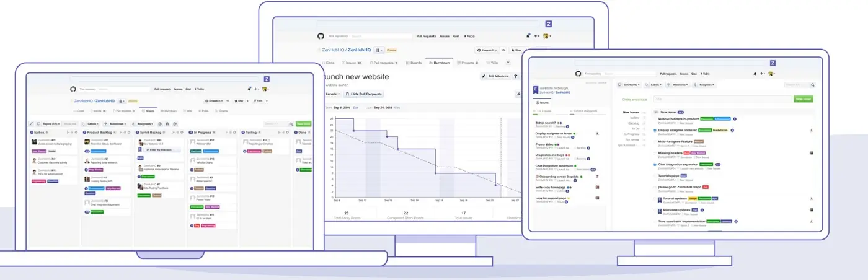Screen dimensions: 868x280
Task: Switch to the Boards tab in the left laptop window
Action: [148, 111]
